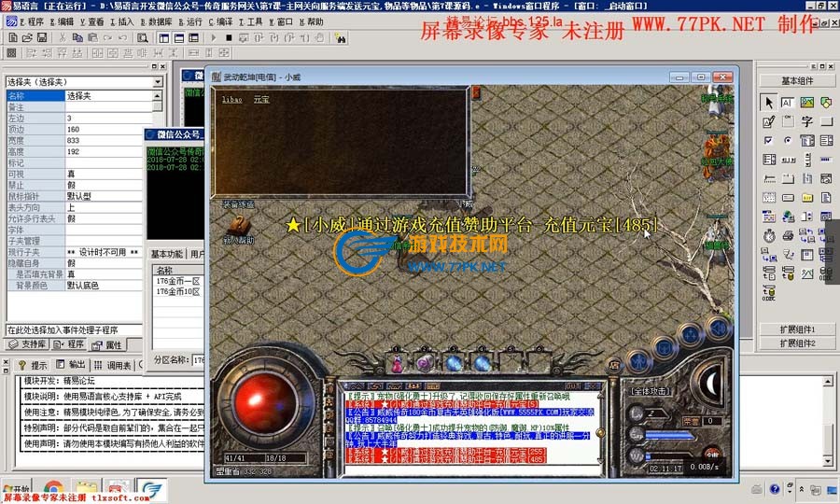Click the libao link in game panel
840x504 pixels.
tap(232, 100)
